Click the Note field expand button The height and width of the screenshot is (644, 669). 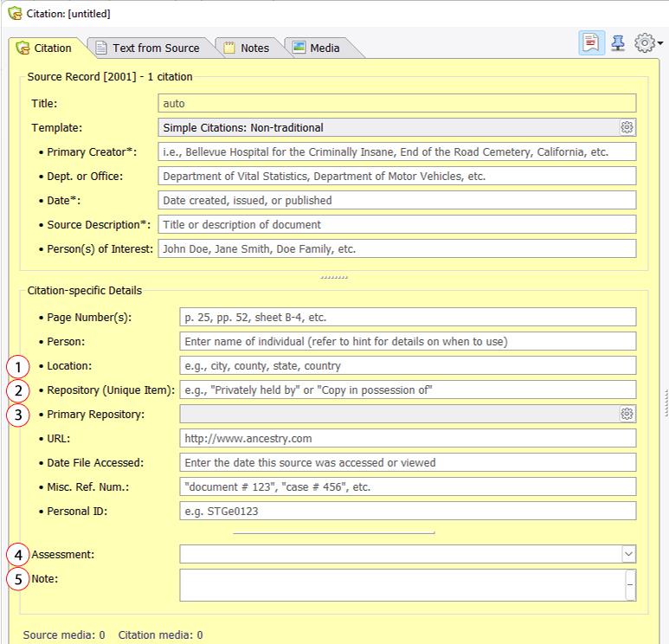pyautogui.click(x=630, y=584)
